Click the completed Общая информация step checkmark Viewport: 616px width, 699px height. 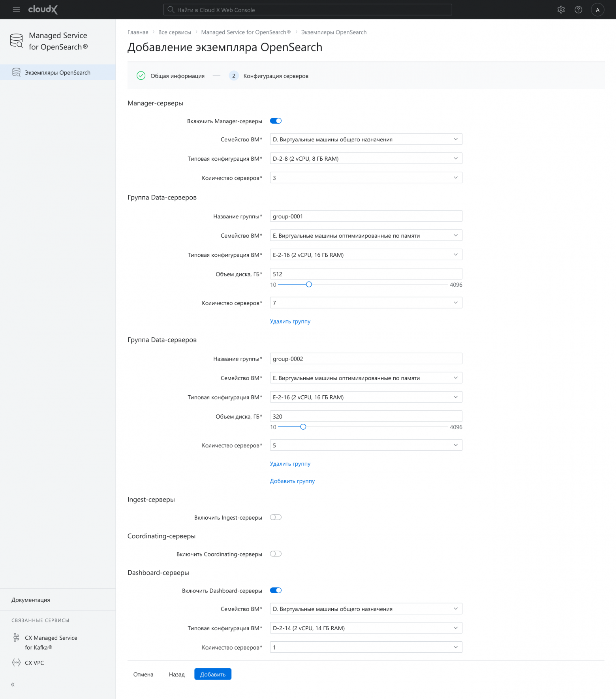coord(141,76)
